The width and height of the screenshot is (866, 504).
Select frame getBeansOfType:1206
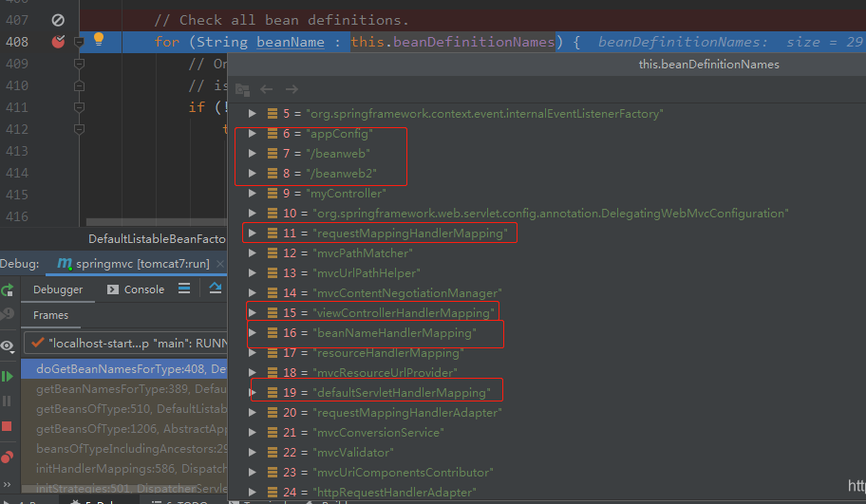coord(124,428)
